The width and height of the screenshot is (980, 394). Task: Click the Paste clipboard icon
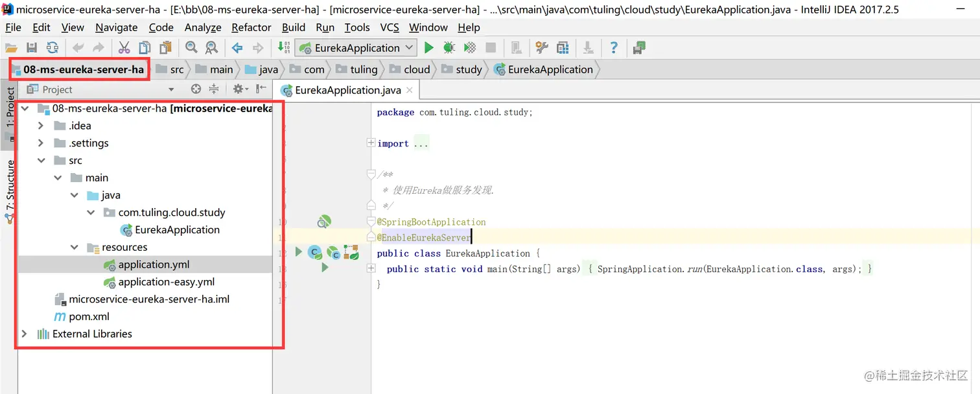pyautogui.click(x=167, y=47)
